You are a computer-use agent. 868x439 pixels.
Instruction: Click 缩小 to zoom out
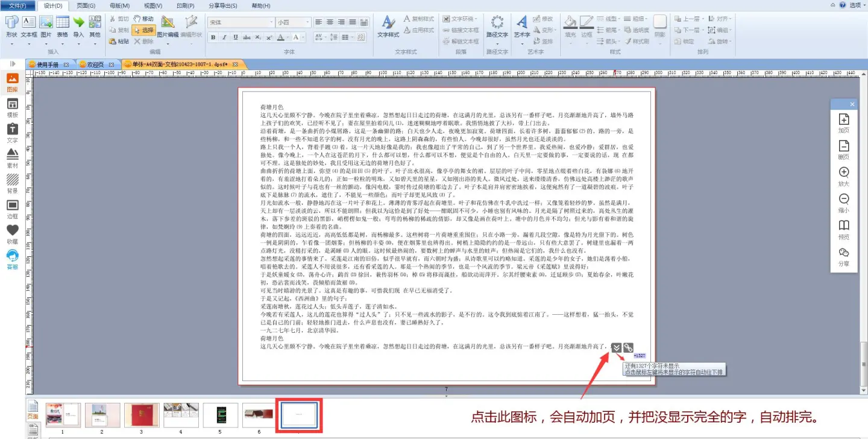844,203
